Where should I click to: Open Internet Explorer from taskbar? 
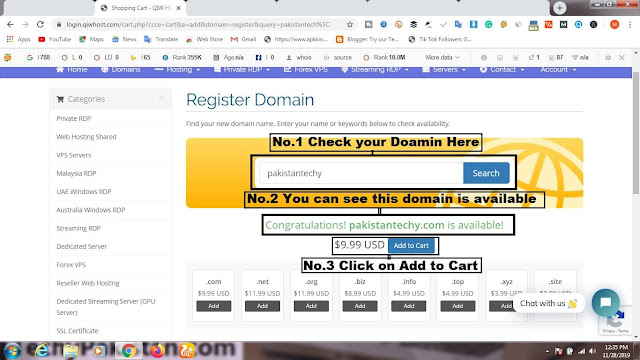[42, 351]
